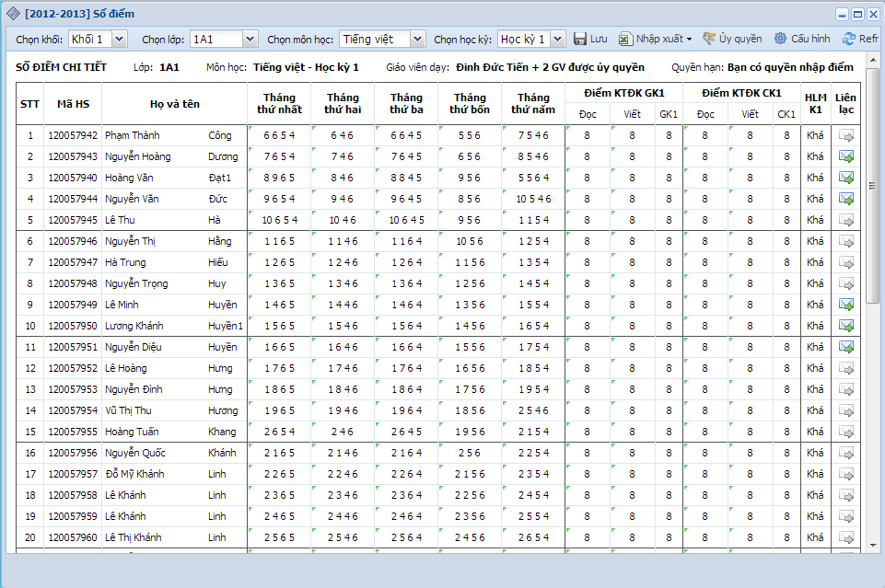Click the Họ và tên column header
The image size is (885, 588).
[174, 104]
